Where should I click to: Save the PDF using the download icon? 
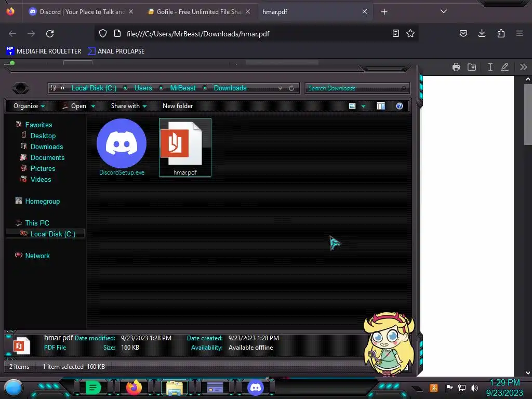point(472,67)
